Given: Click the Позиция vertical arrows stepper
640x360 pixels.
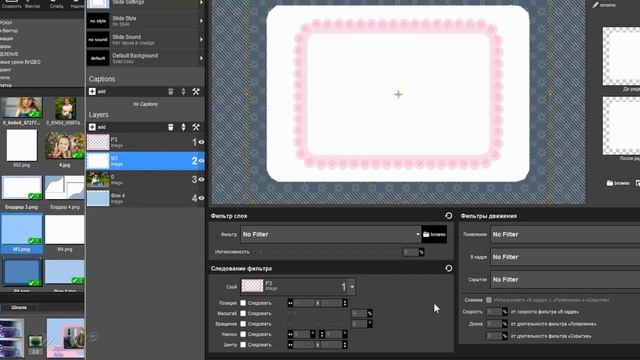Looking at the screenshot, I should (x=345, y=303).
